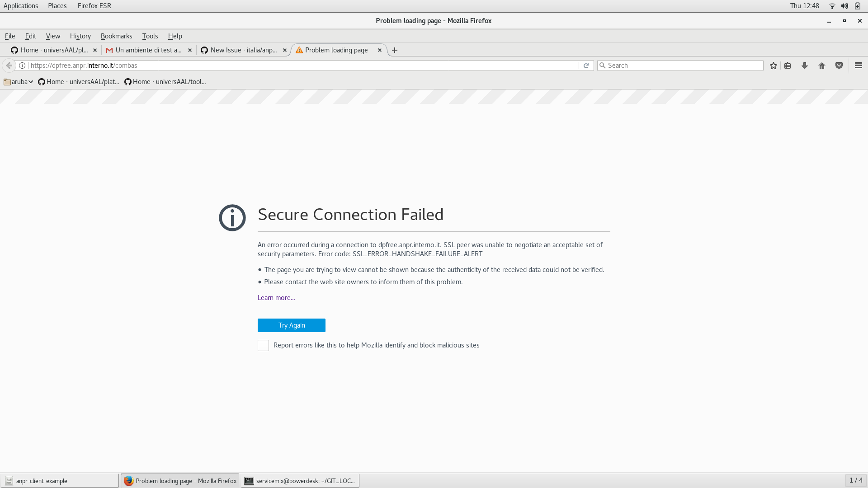Viewport: 868px width, 488px height.
Task: Reload the page with the refresh icon
Action: pos(586,65)
